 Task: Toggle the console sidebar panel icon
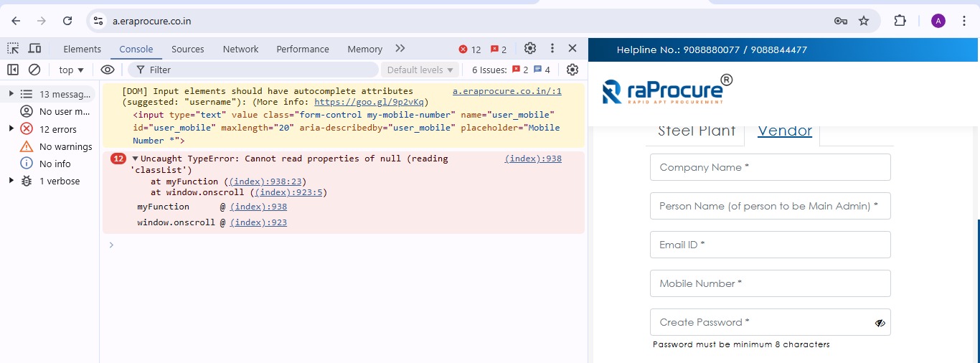click(x=13, y=70)
